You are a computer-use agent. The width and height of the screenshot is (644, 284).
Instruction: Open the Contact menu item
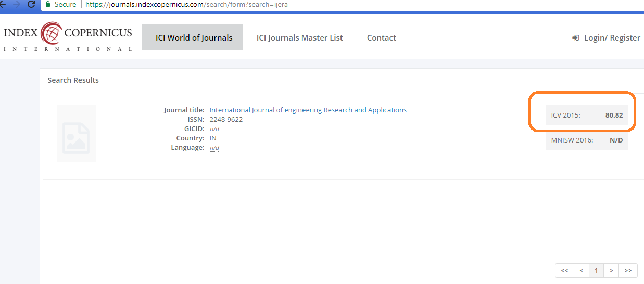click(x=382, y=37)
